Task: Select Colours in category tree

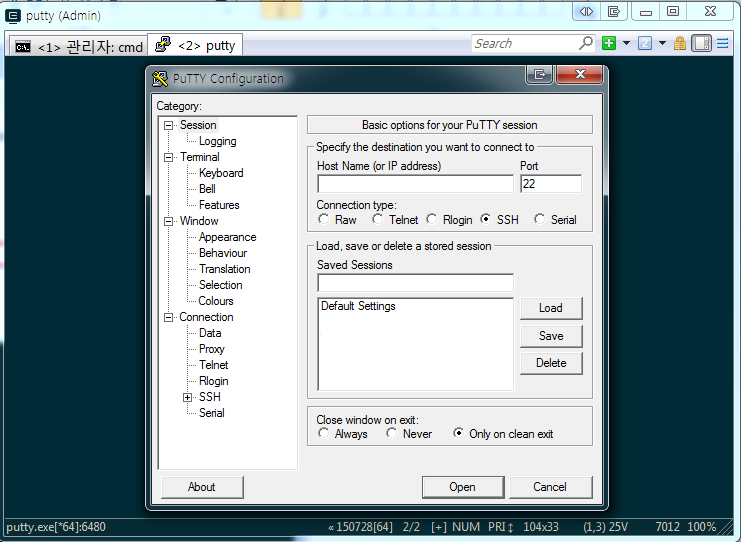Action: point(215,301)
